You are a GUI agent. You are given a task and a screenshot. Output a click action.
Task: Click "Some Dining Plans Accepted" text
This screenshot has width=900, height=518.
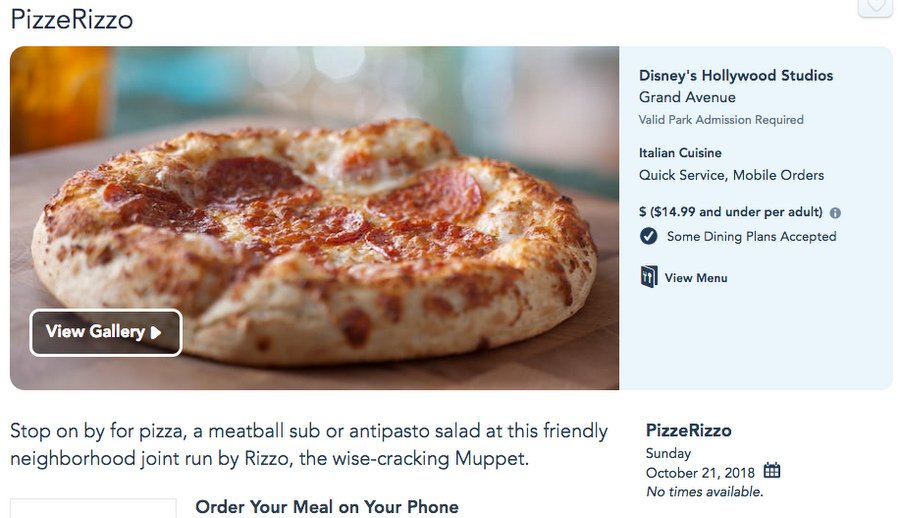click(751, 237)
